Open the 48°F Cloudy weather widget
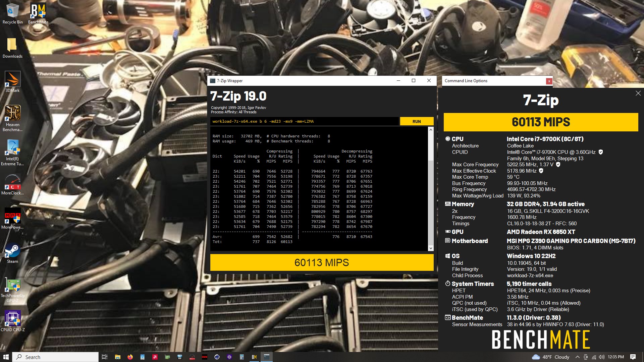The height and width of the screenshot is (362, 644). [551, 357]
